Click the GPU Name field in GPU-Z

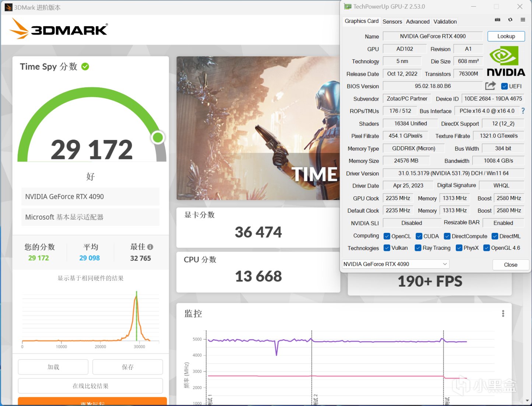(433, 36)
